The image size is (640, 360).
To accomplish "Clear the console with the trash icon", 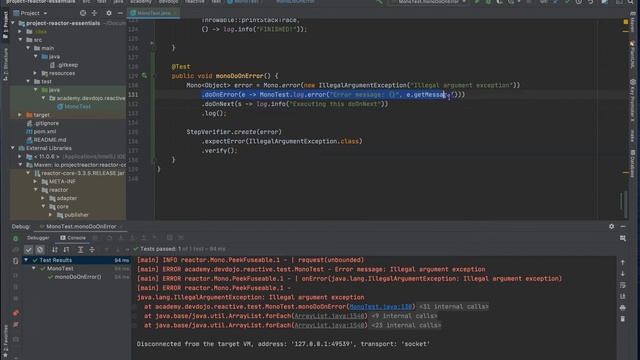I will (x=622, y=319).
